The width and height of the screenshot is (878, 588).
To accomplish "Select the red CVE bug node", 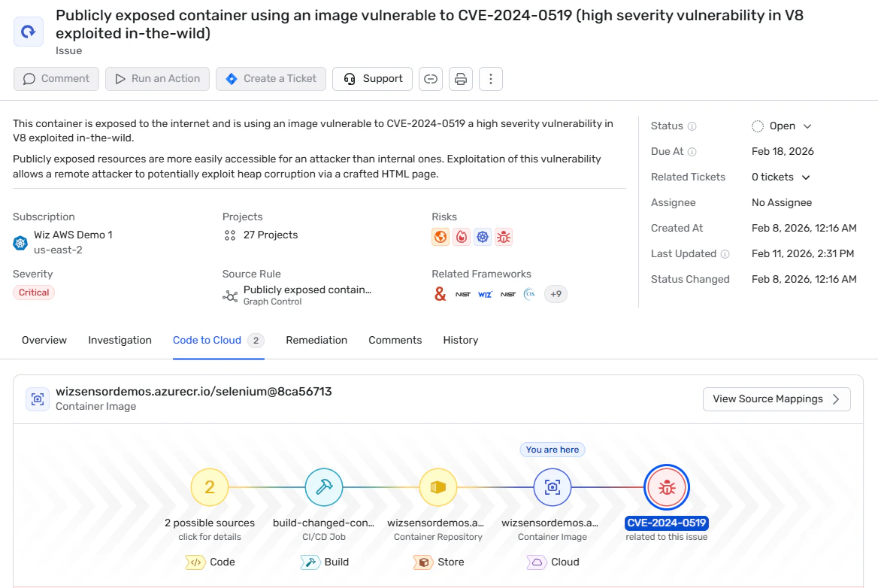I will (666, 487).
